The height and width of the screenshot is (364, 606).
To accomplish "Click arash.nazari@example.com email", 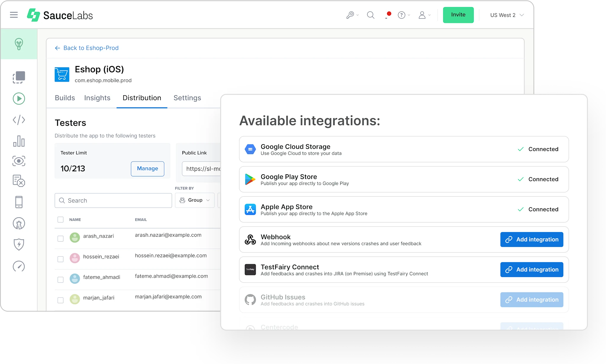I will (168, 235).
